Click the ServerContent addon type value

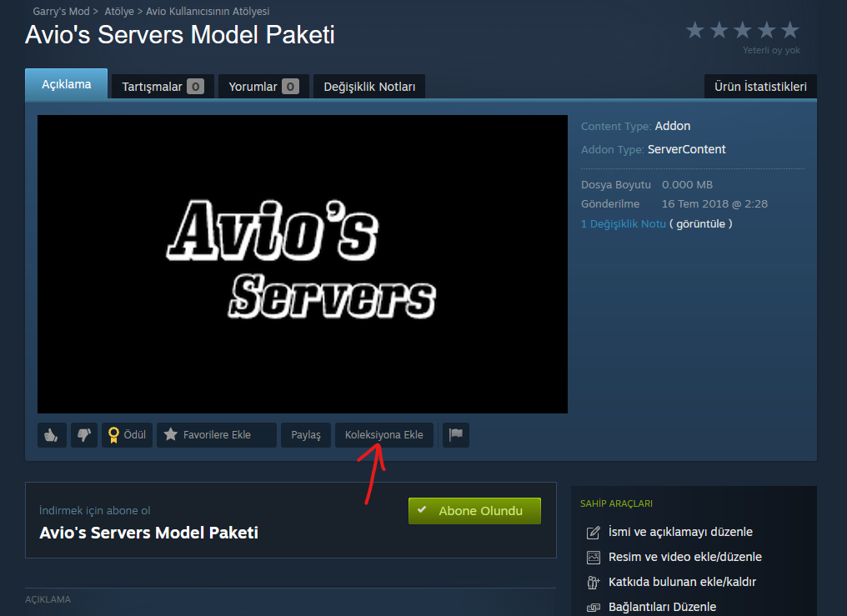click(687, 149)
